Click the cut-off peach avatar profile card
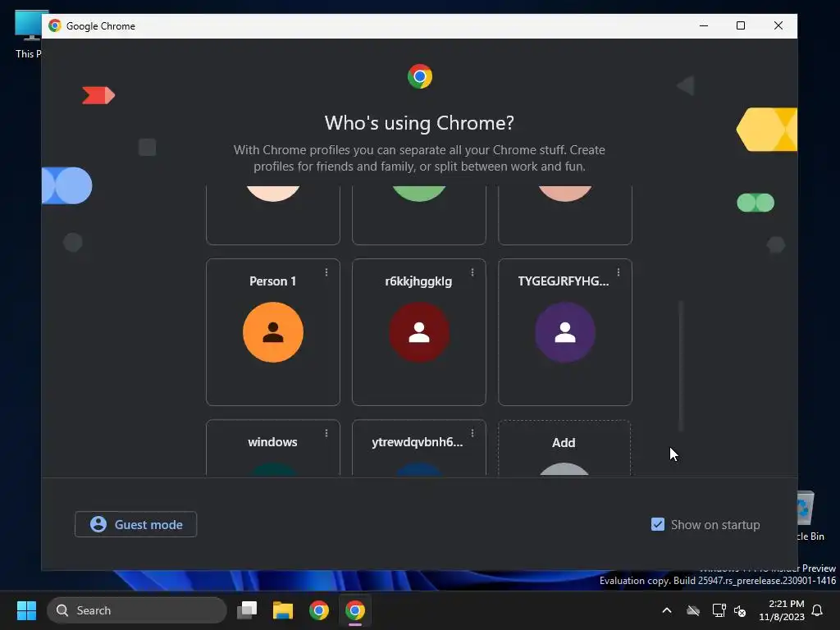Screen dimensions: 840x630 click(x=272, y=216)
